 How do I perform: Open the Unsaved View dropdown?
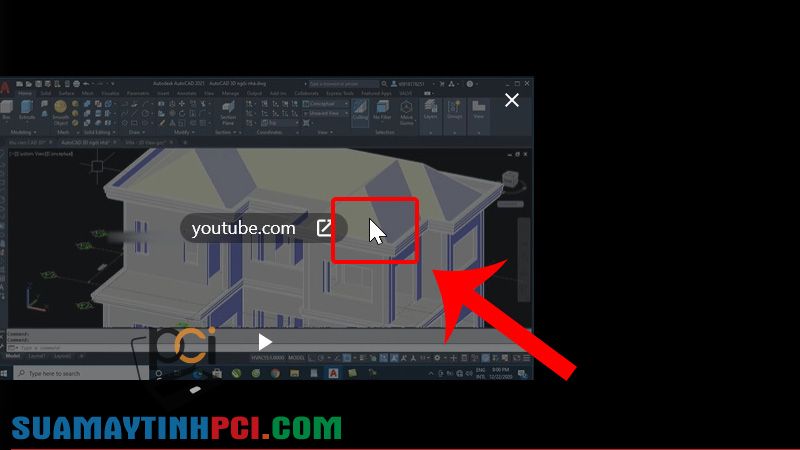[x=326, y=113]
